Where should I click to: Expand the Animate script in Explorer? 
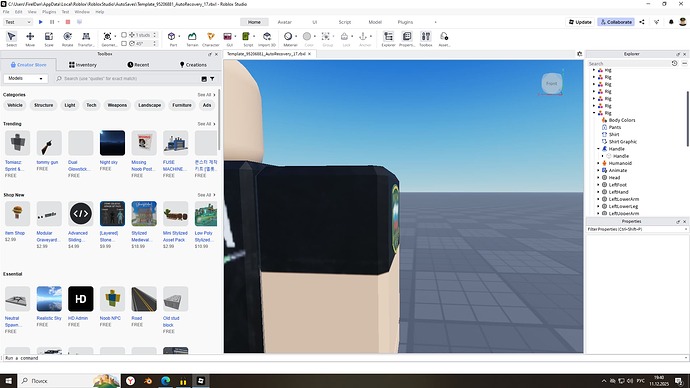pyautogui.click(x=598, y=170)
